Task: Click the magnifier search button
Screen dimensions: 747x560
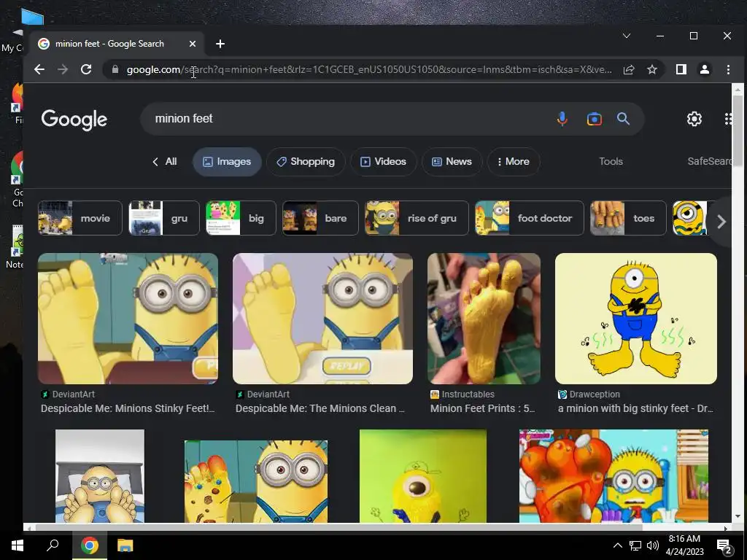Action: pyautogui.click(x=623, y=119)
